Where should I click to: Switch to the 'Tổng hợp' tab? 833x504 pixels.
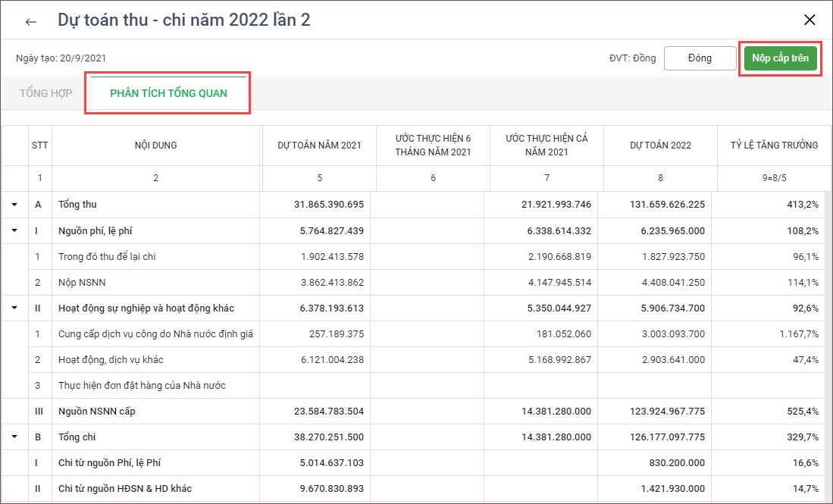45,93
